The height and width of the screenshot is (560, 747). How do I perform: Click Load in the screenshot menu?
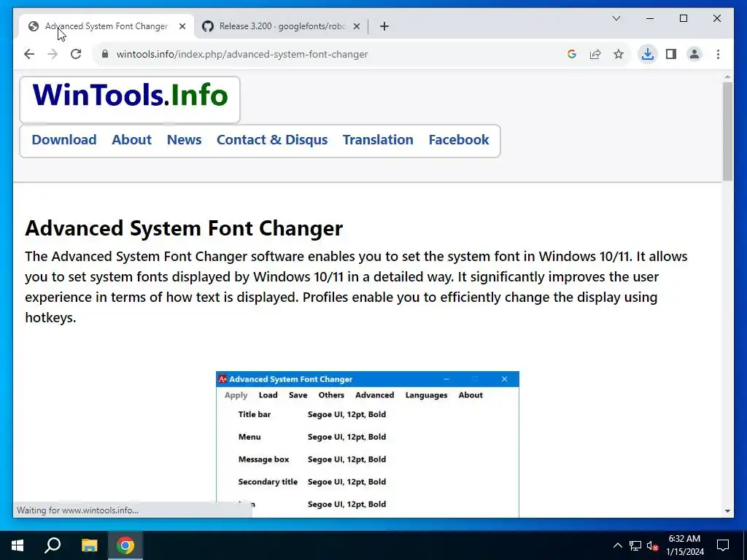pos(268,395)
